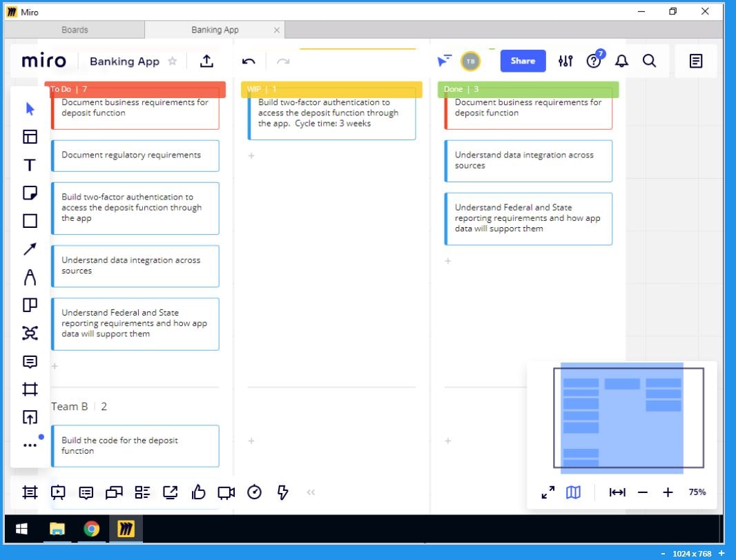Viewport: 736px width, 560px height.
Task: Start video chat with camera icon
Action: (x=226, y=492)
